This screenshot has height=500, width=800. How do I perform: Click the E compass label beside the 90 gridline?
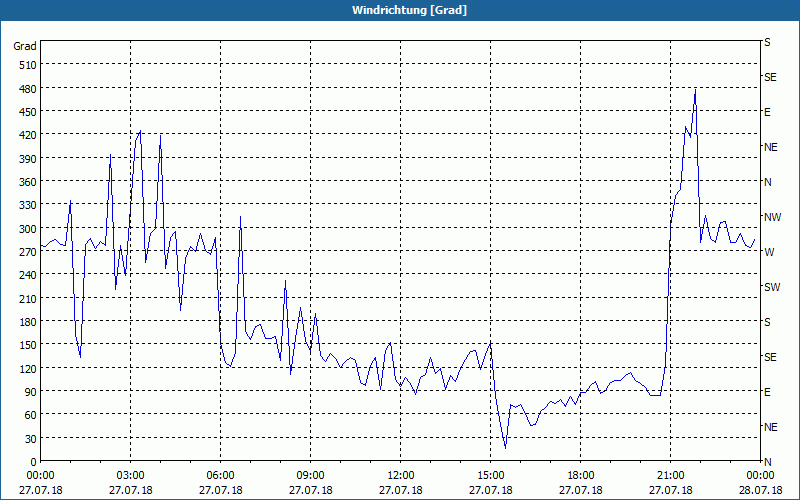coord(767,392)
